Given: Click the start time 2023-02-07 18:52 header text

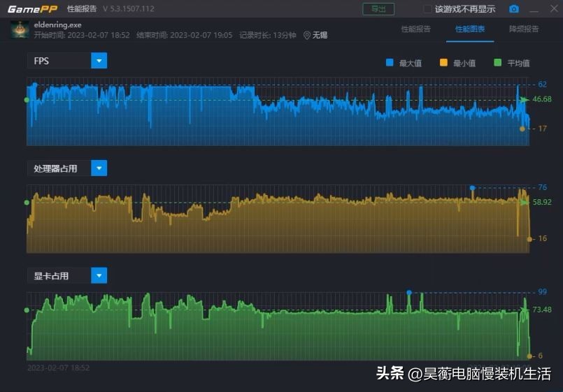Looking at the screenshot, I should (82, 35).
